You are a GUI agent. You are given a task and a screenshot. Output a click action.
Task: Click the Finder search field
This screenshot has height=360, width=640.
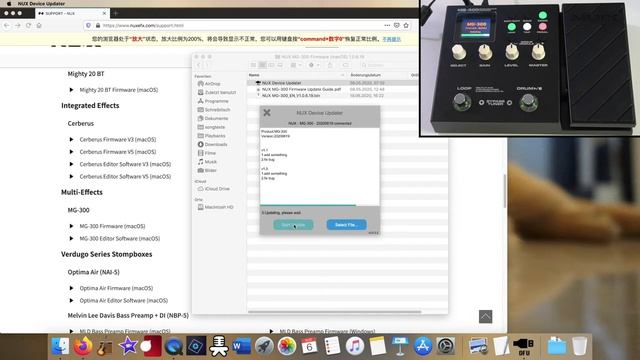[388, 65]
